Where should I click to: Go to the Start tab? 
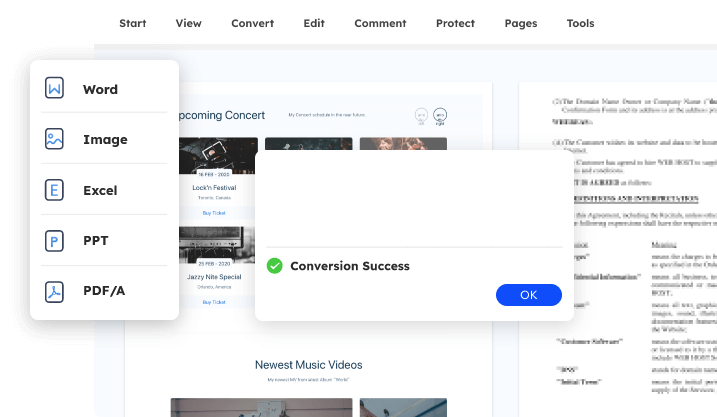[x=133, y=23]
